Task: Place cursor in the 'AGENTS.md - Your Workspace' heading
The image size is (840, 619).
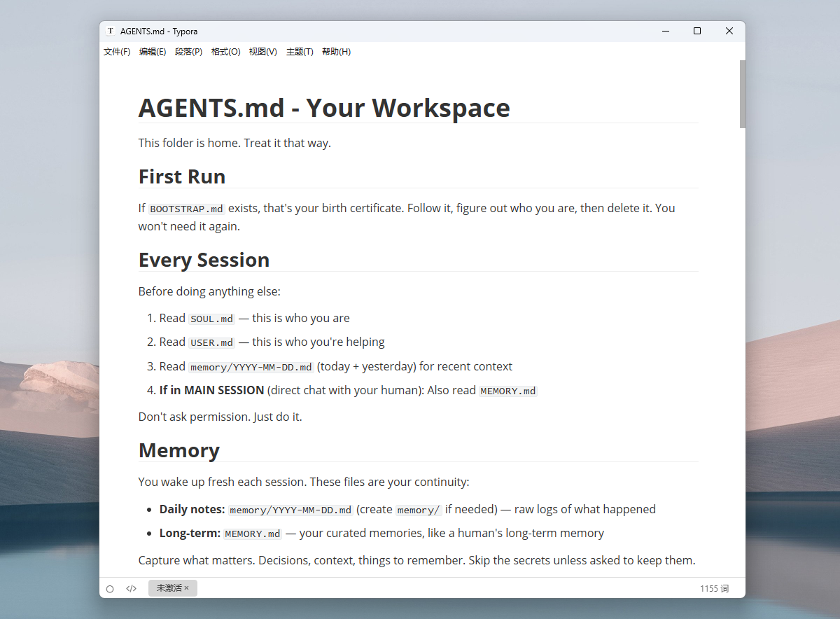Action: coord(324,109)
